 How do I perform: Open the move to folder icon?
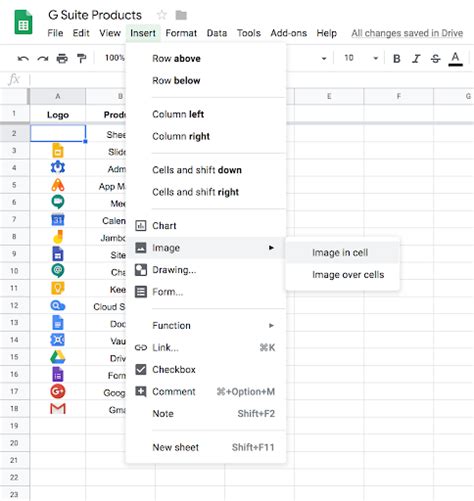pyautogui.click(x=181, y=15)
